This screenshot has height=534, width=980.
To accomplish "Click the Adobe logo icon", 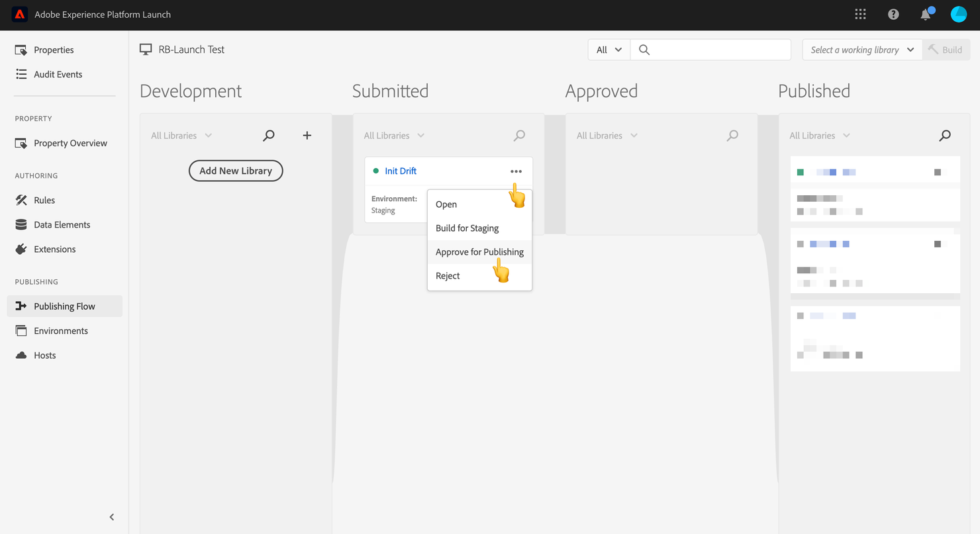I will pyautogui.click(x=20, y=15).
